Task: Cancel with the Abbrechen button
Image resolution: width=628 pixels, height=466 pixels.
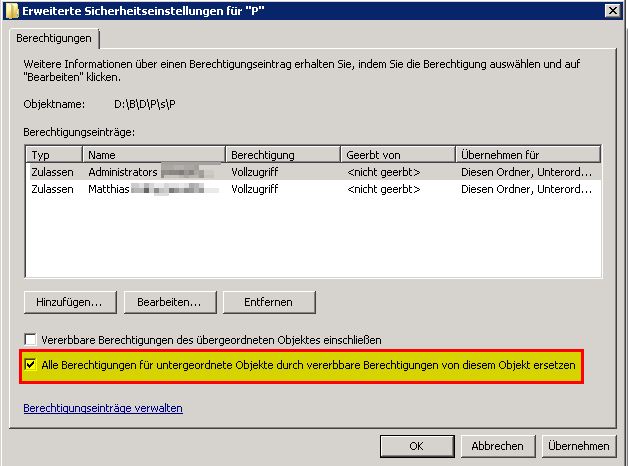Action: tap(498, 446)
